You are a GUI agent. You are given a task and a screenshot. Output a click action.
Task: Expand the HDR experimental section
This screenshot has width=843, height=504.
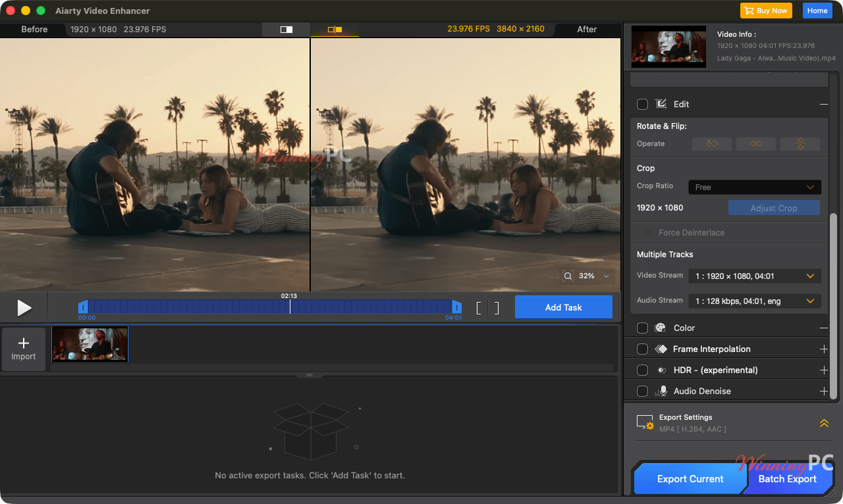pos(824,370)
